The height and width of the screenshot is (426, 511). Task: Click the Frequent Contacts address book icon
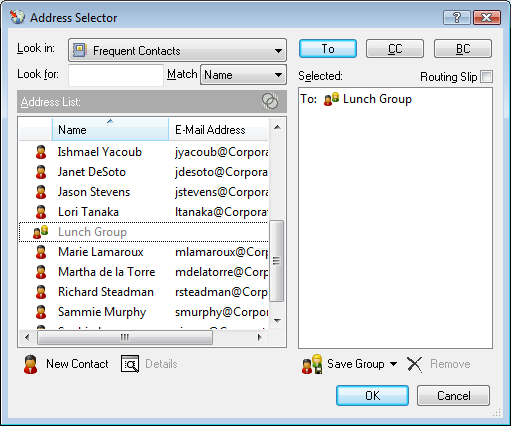(x=80, y=50)
